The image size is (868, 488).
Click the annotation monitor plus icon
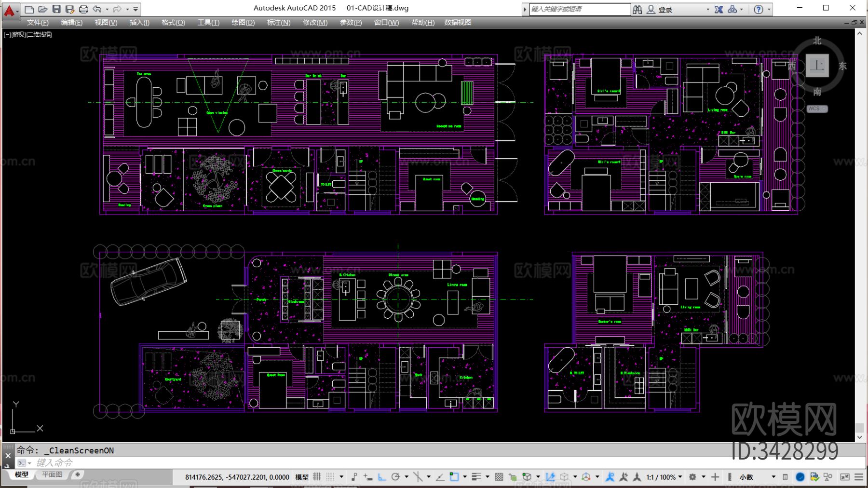[x=715, y=477]
